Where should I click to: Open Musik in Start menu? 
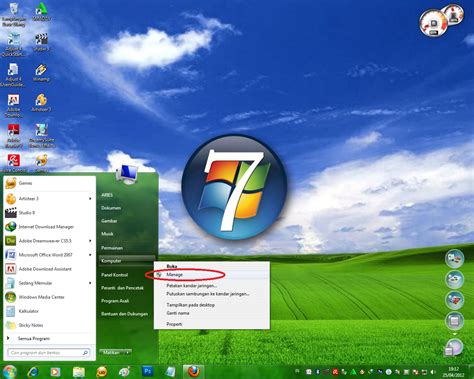tap(107, 234)
